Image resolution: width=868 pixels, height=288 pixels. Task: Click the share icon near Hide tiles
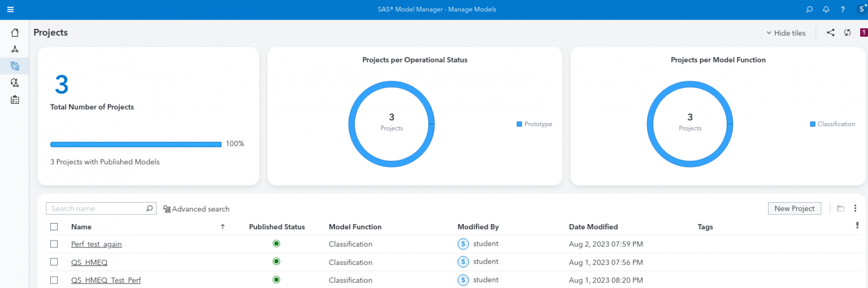[x=831, y=33]
